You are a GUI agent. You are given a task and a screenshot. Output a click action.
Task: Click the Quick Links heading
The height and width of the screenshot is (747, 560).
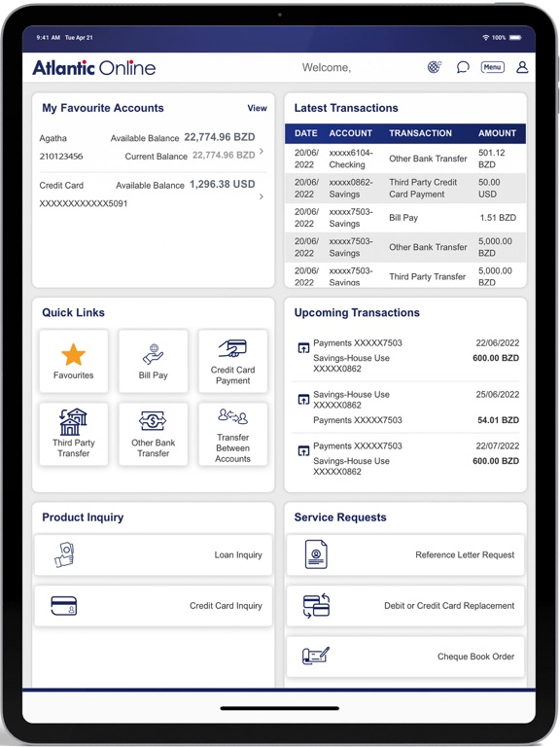[73, 312]
